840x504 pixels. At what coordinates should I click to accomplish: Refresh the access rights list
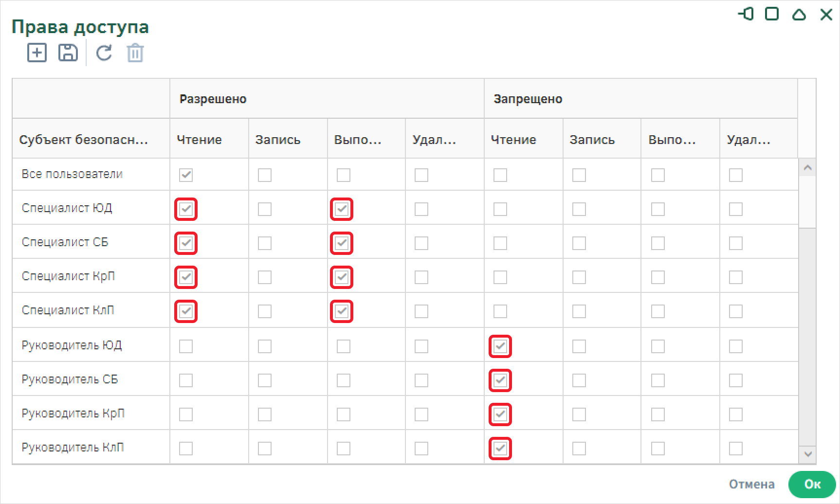click(x=104, y=53)
